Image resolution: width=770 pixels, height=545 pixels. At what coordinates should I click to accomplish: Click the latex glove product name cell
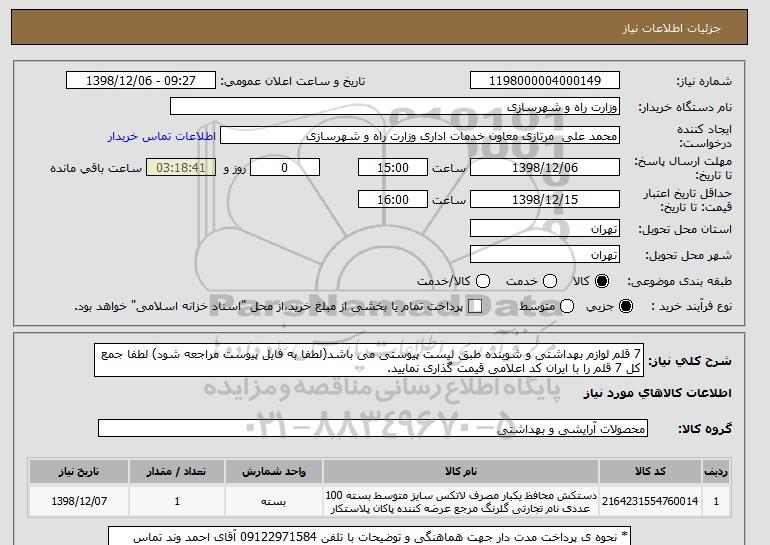click(461, 501)
